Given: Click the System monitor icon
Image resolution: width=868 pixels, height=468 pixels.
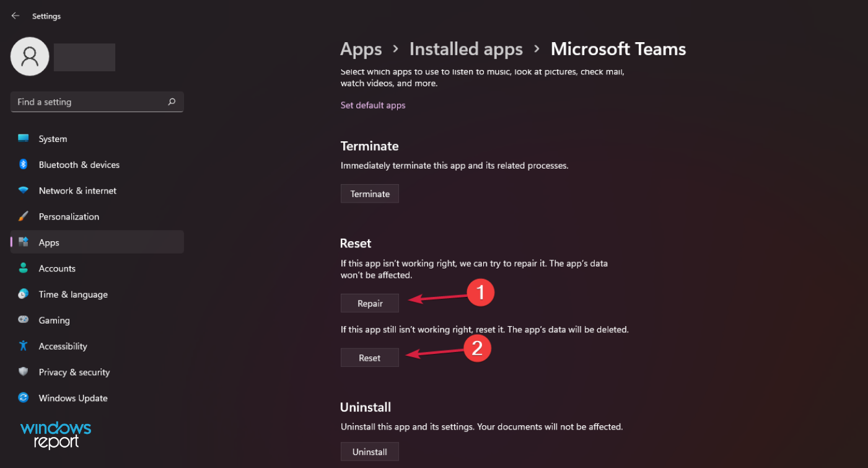Looking at the screenshot, I should point(24,139).
